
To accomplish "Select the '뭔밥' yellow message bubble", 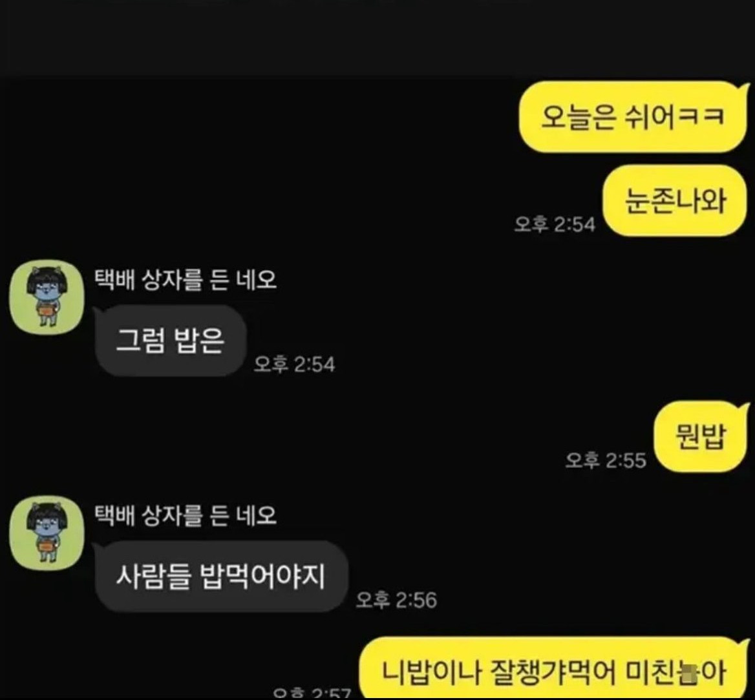I will 701,437.
